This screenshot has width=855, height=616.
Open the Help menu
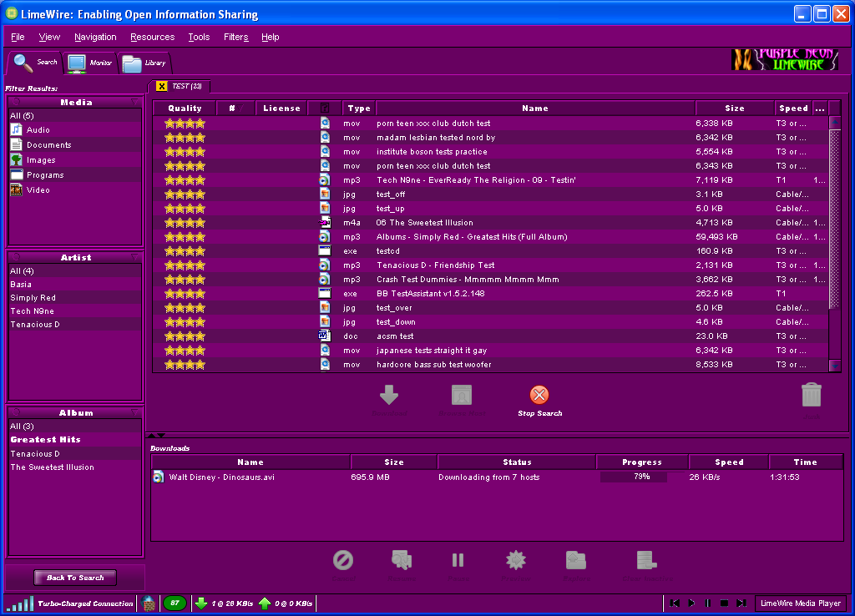tap(270, 37)
